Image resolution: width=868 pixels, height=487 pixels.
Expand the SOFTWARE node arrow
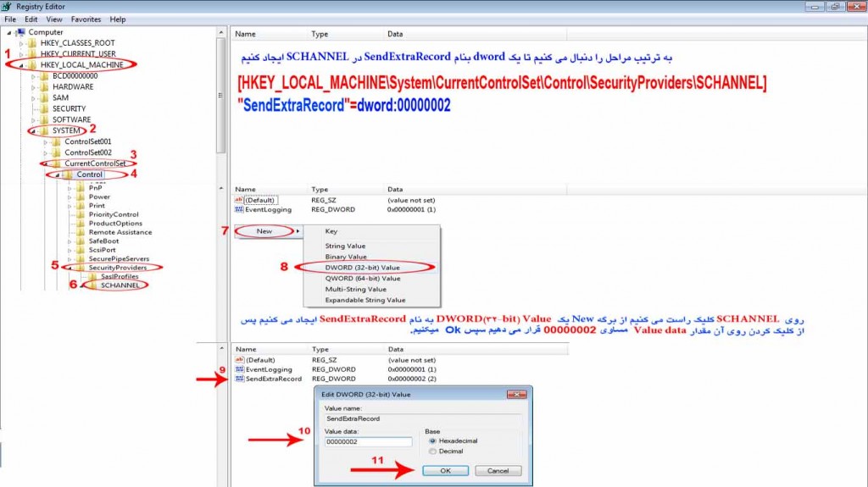click(x=33, y=120)
